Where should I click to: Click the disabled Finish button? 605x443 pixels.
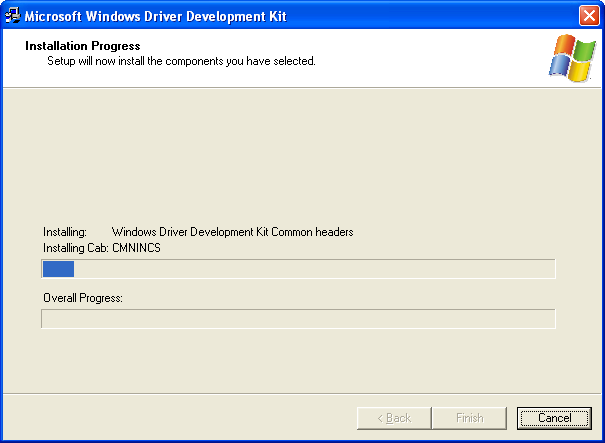coord(470,418)
